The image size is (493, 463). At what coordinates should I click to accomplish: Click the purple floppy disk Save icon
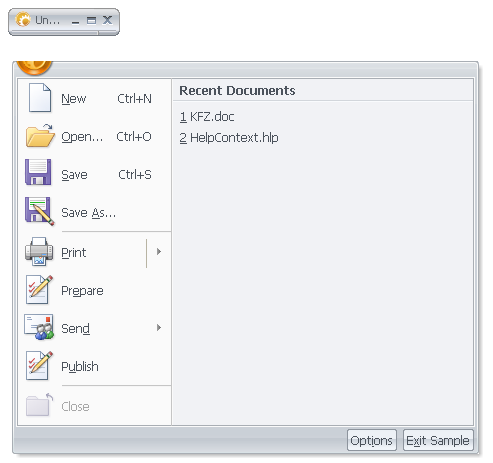[38, 172]
